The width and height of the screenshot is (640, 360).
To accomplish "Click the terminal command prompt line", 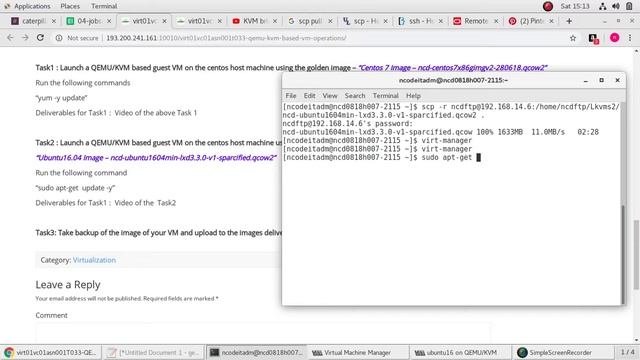I will 381,158.
